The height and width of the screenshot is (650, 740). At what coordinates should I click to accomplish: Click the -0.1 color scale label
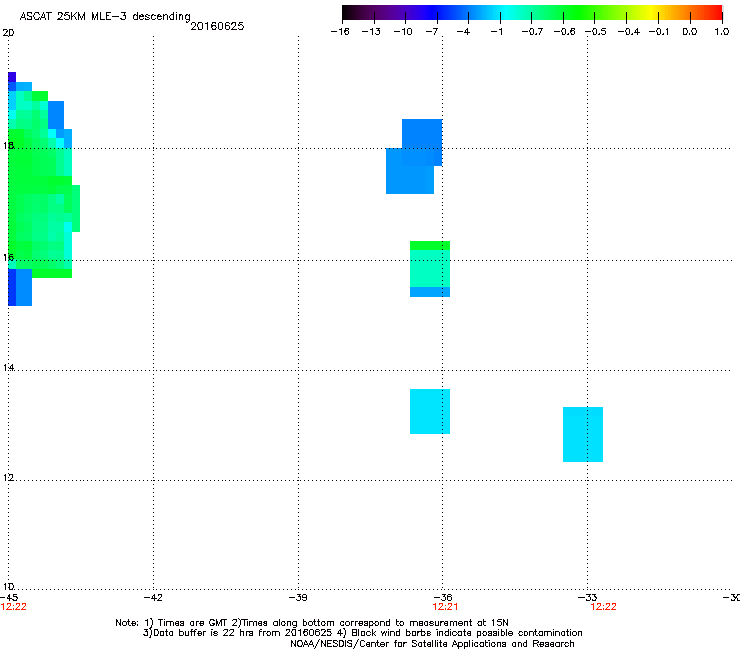659,32
